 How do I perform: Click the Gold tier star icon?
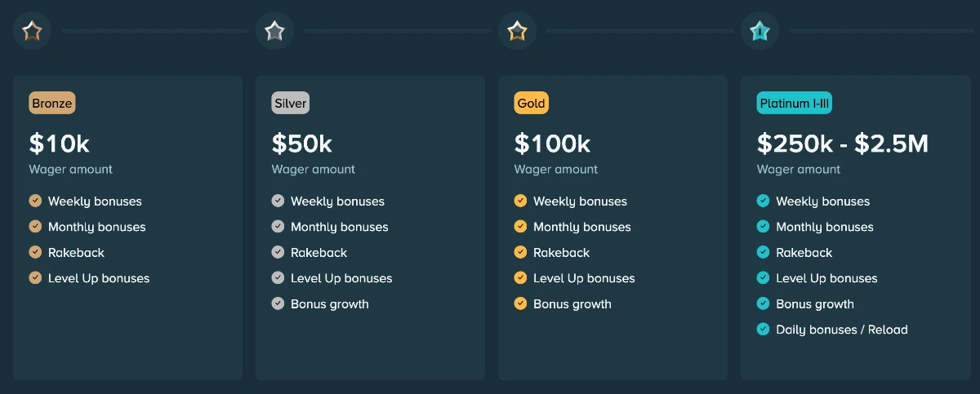pyautogui.click(x=517, y=31)
